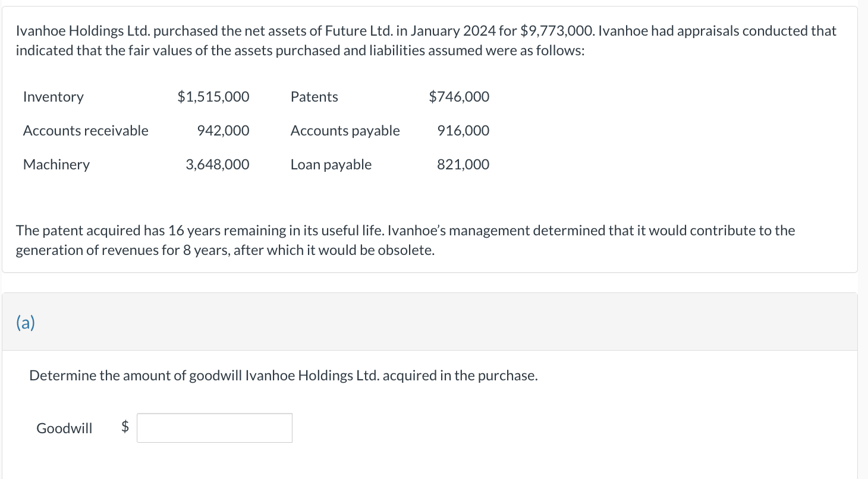Click the $9,773,000 purchase price text

(x=555, y=31)
